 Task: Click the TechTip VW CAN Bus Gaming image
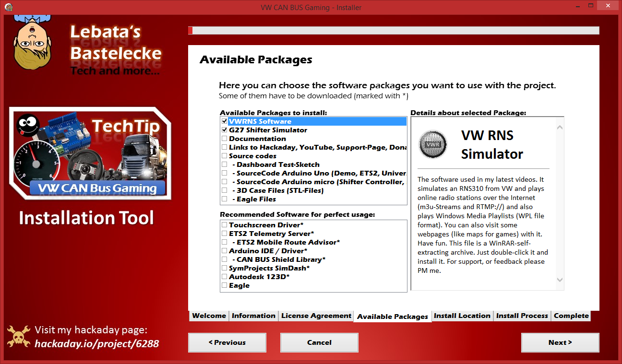(x=90, y=154)
